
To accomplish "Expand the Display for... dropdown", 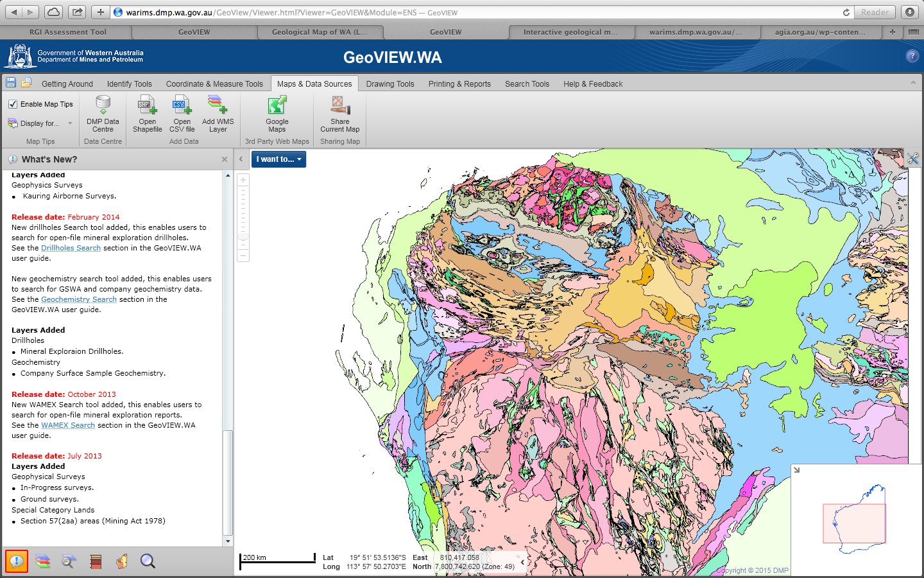I will click(x=40, y=123).
